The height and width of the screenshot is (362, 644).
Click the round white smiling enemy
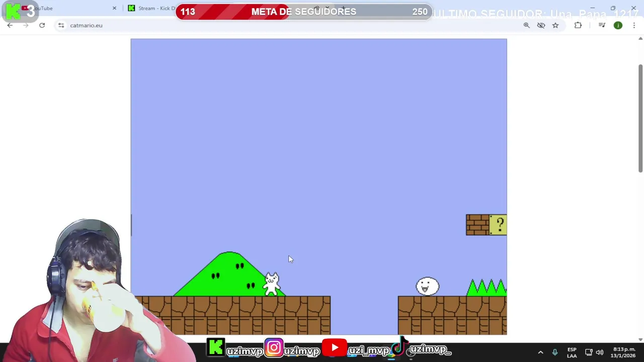[428, 287]
